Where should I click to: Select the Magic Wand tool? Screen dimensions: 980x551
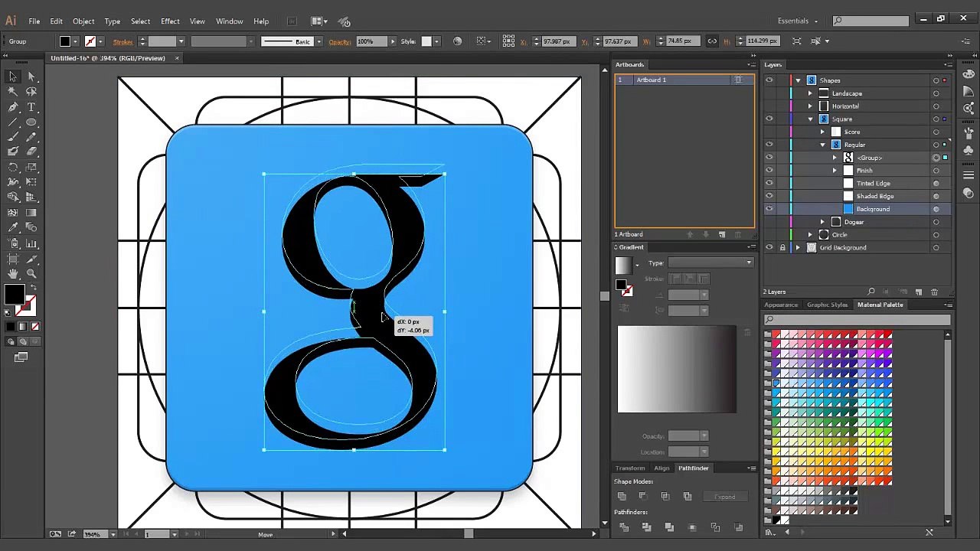[13, 92]
